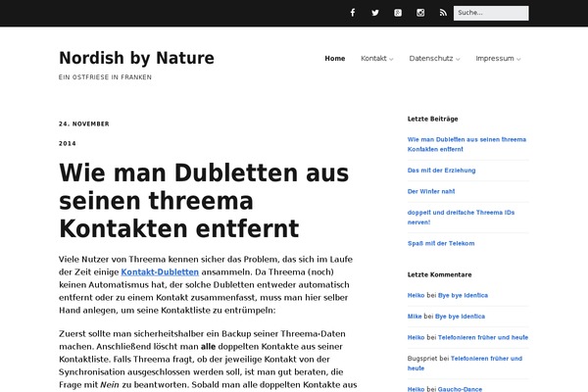Select the Home menu item
This screenshot has height=392, width=588.
pos(335,59)
